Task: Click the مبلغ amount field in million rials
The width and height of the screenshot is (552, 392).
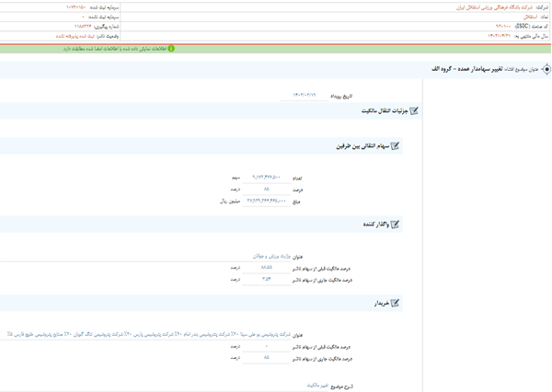Action: point(266,202)
